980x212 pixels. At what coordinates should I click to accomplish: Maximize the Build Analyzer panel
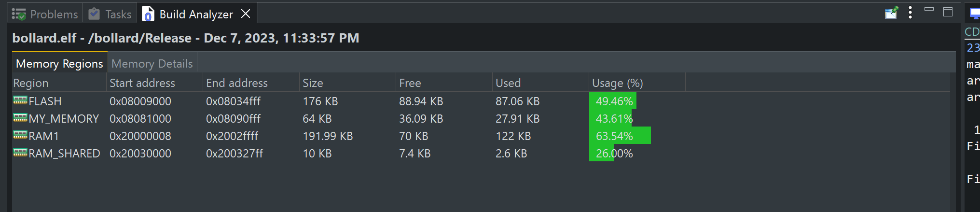pyautogui.click(x=948, y=13)
